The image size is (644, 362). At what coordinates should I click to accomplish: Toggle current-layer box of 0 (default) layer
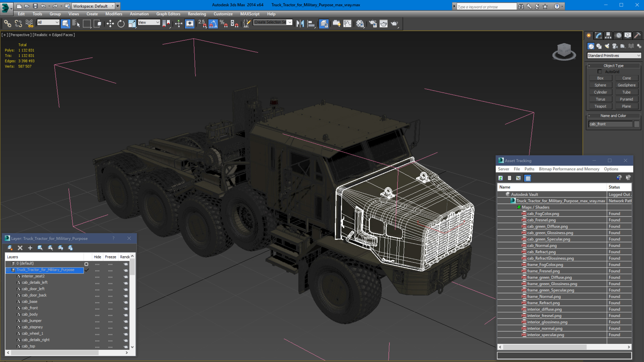(x=86, y=264)
